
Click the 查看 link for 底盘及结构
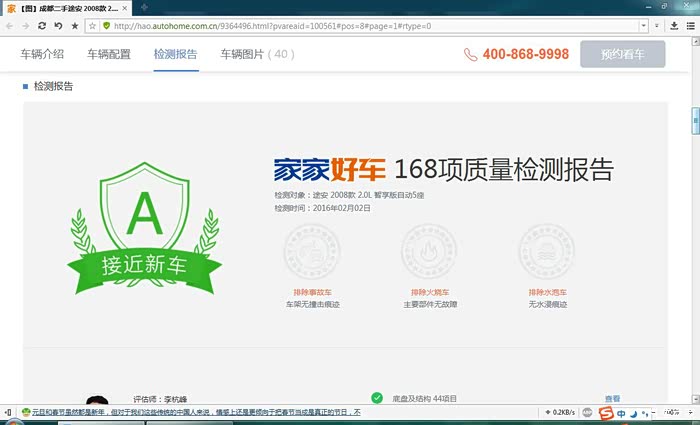click(612, 398)
